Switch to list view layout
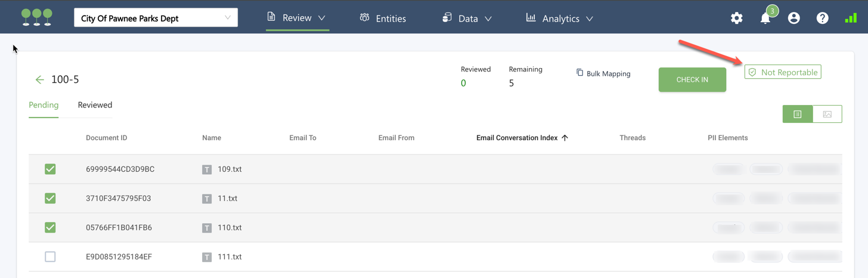This screenshot has width=868, height=278. point(797,114)
